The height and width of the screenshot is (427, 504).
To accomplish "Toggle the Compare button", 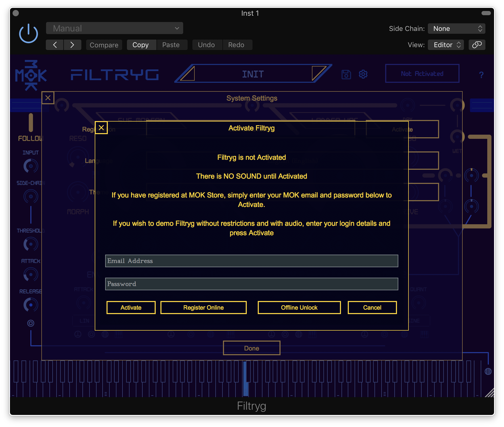I will pos(104,45).
